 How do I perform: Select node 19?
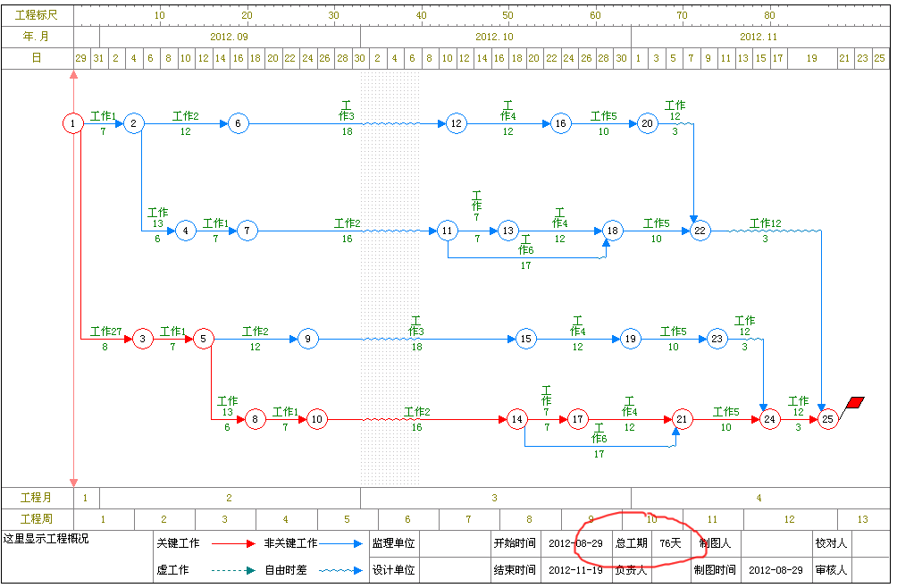click(x=630, y=339)
